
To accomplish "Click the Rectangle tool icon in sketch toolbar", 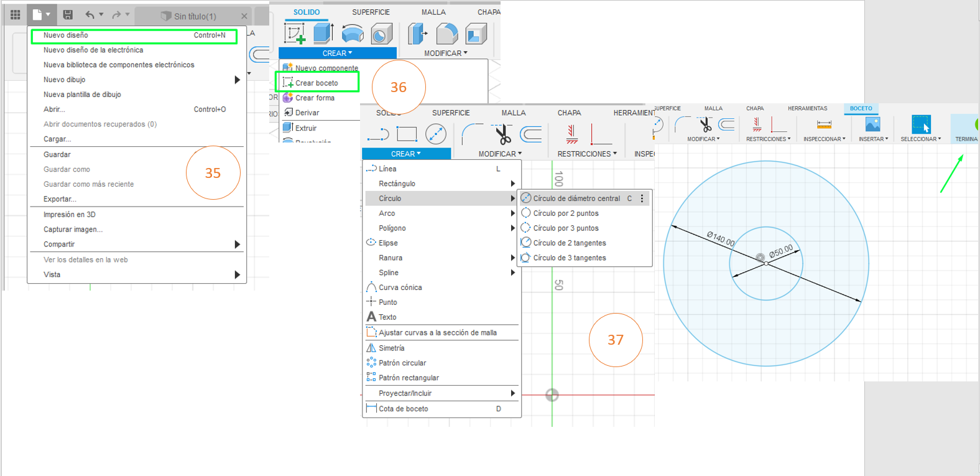I will (x=407, y=134).
